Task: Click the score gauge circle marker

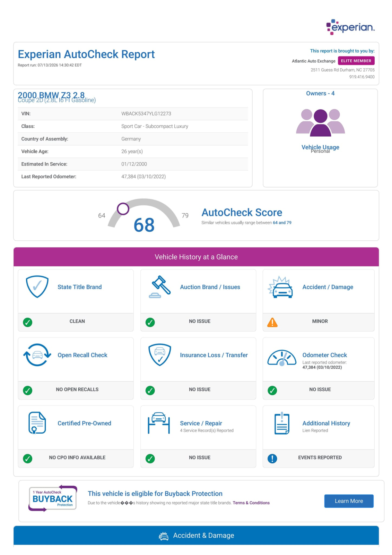Action: 123,209
